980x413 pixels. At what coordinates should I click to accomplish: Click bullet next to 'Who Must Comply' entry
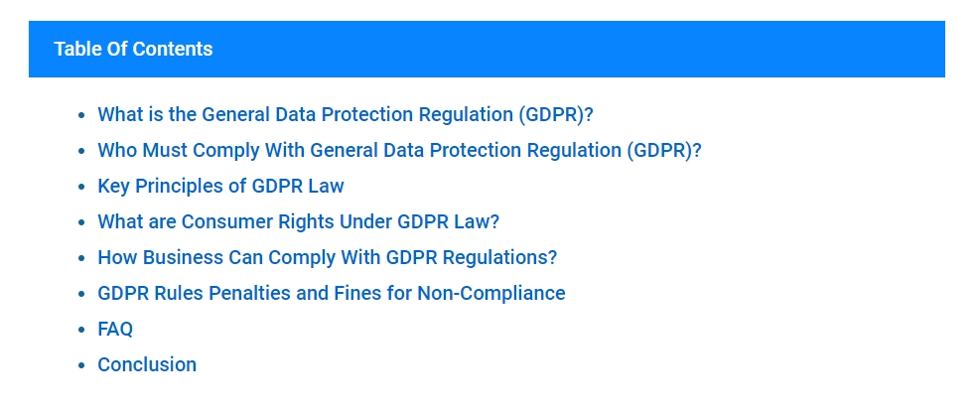click(81, 151)
